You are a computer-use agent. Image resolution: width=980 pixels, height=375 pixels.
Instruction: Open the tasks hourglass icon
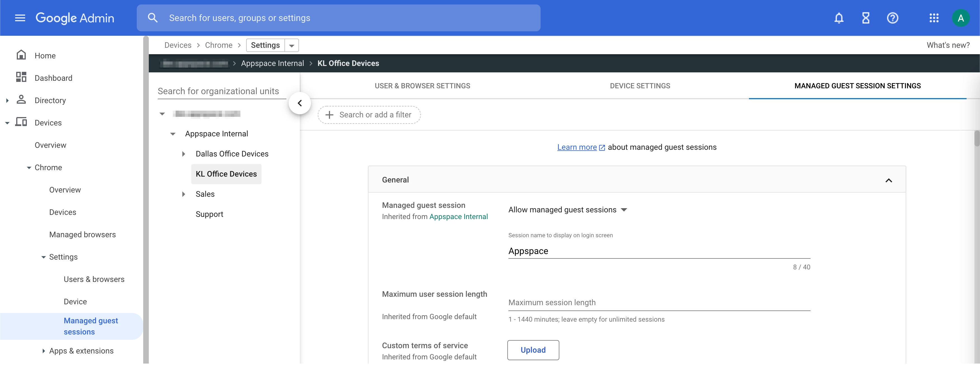(866, 18)
